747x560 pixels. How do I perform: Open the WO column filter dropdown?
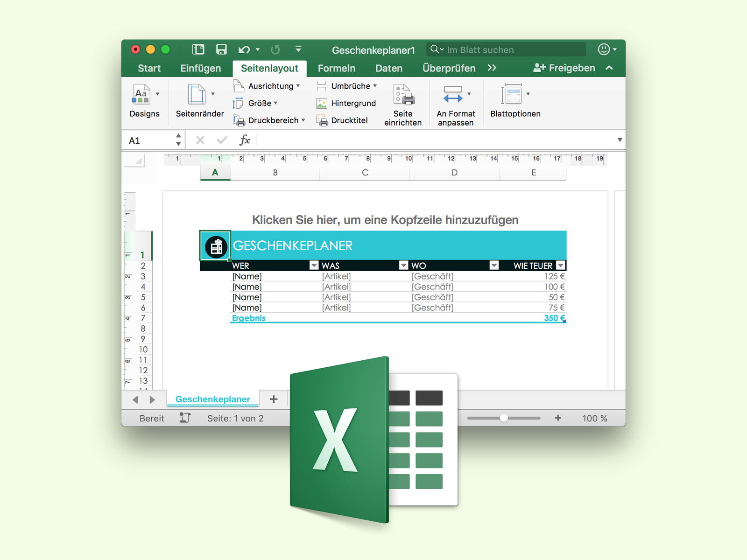pyautogui.click(x=494, y=266)
